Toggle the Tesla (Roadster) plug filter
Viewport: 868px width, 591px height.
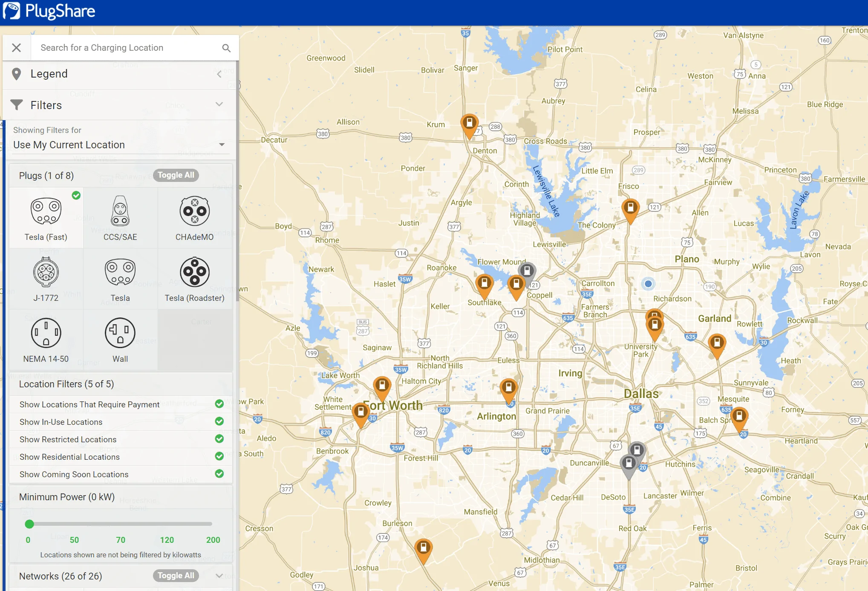point(195,279)
